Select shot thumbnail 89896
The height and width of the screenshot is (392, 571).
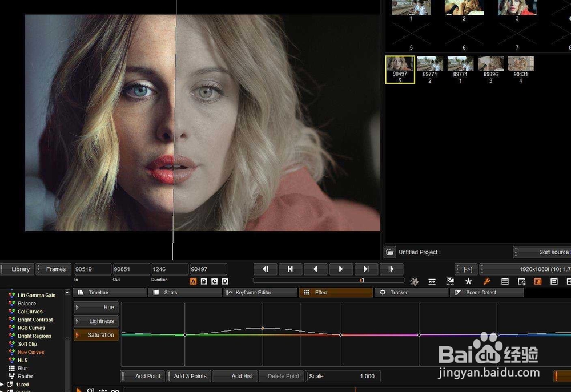491,70
